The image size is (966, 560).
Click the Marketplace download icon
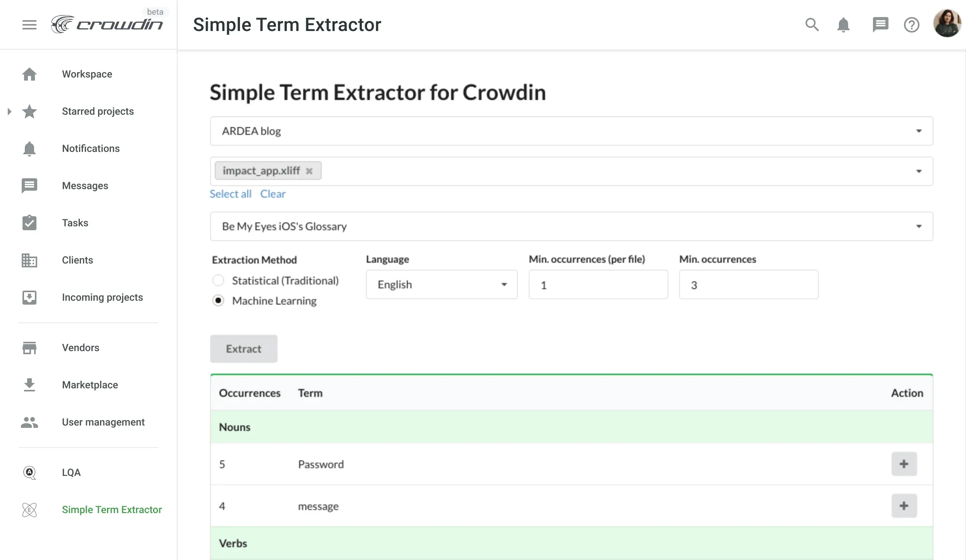coord(29,384)
